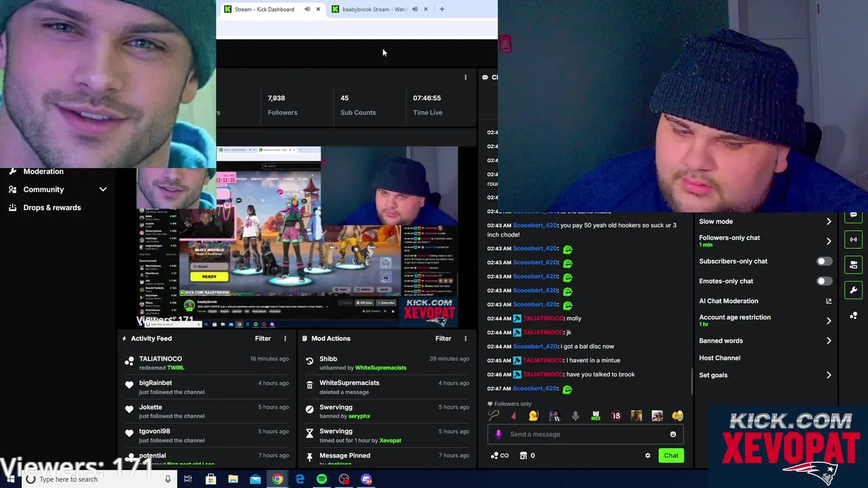This screenshot has width=868, height=488.
Task: Select Host Channel option
Action: [x=719, y=358]
